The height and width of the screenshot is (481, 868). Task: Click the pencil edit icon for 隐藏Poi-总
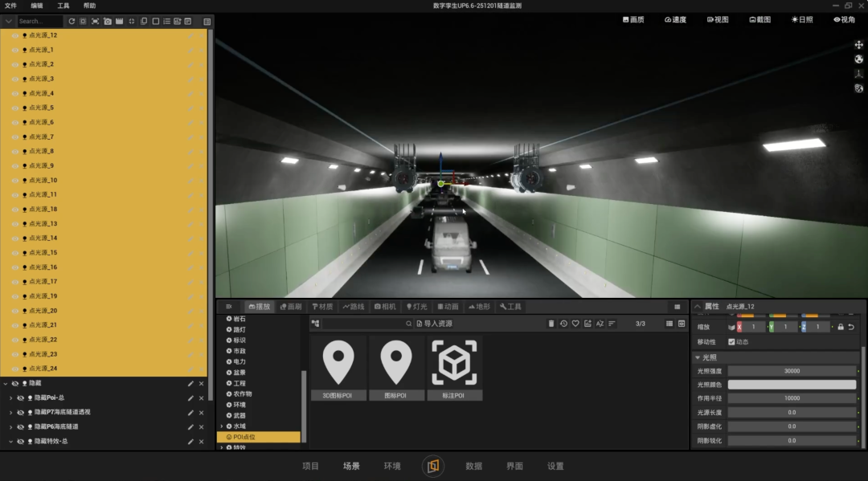[190, 398]
